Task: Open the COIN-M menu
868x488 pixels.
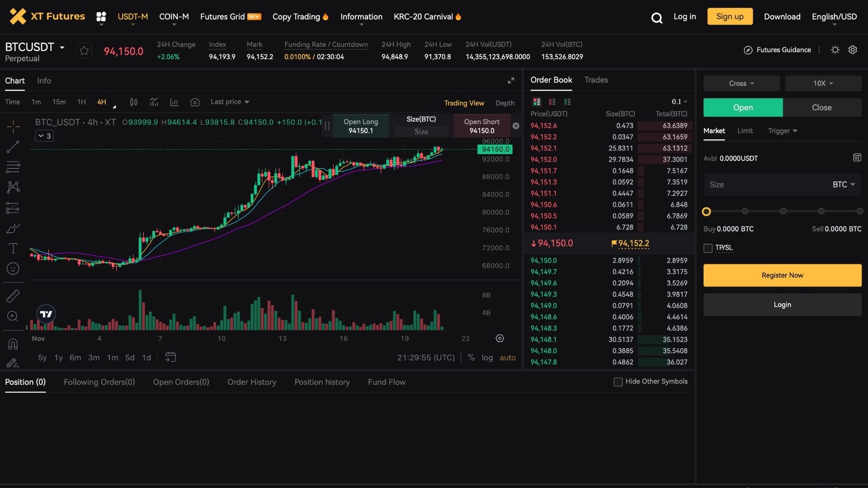Action: coord(174,17)
